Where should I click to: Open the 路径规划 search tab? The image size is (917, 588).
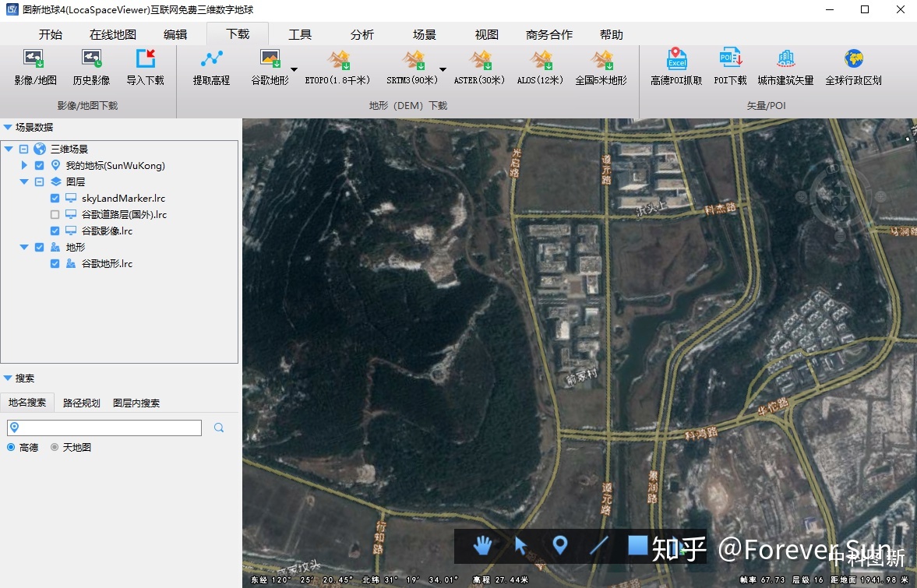(x=81, y=403)
